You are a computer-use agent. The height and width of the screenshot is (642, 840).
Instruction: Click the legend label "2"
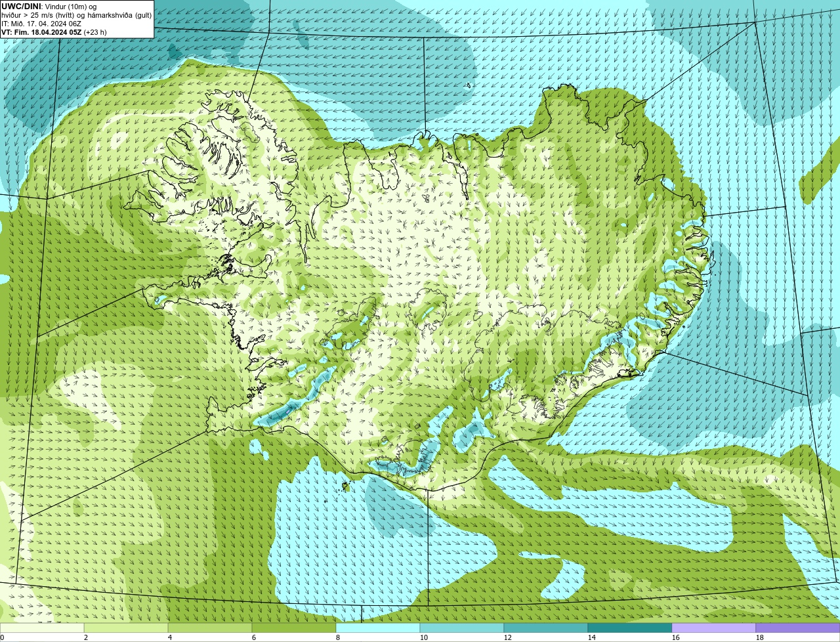pyautogui.click(x=86, y=637)
